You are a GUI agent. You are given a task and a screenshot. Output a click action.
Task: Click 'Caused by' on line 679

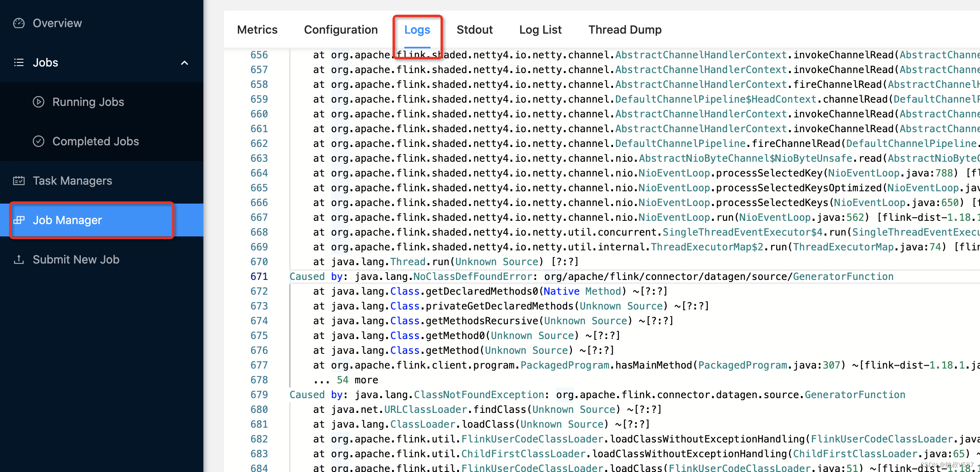(x=316, y=395)
